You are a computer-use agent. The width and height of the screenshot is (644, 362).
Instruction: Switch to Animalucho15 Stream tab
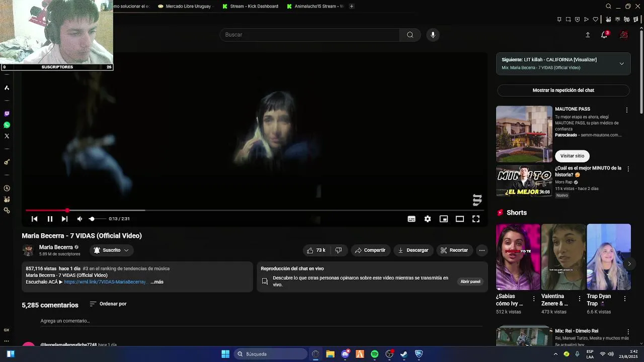(x=315, y=6)
